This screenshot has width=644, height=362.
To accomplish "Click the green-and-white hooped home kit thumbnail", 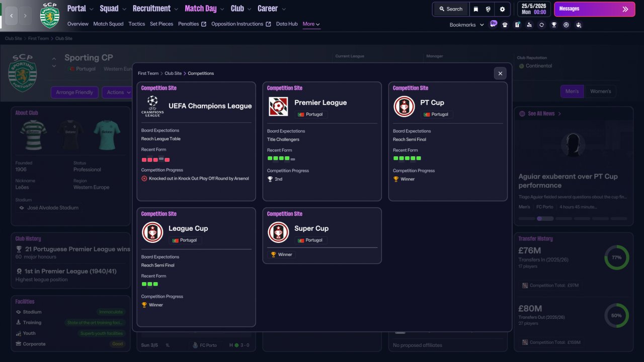I will coord(33,134).
